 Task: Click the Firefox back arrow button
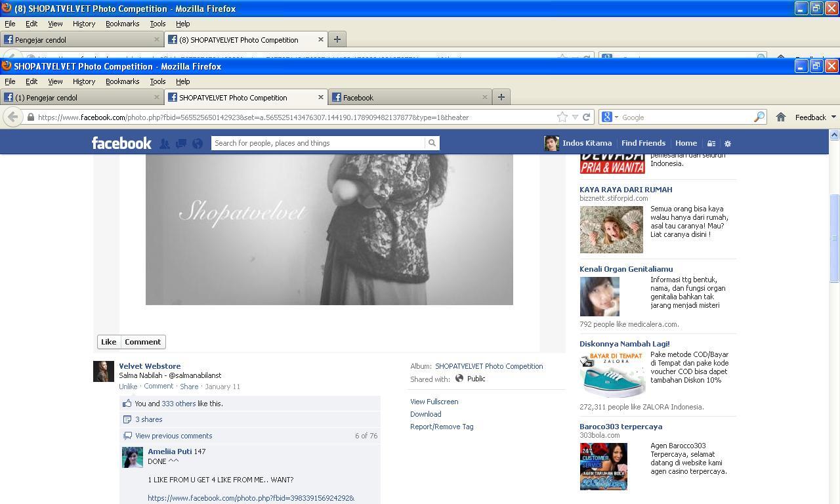point(12,117)
